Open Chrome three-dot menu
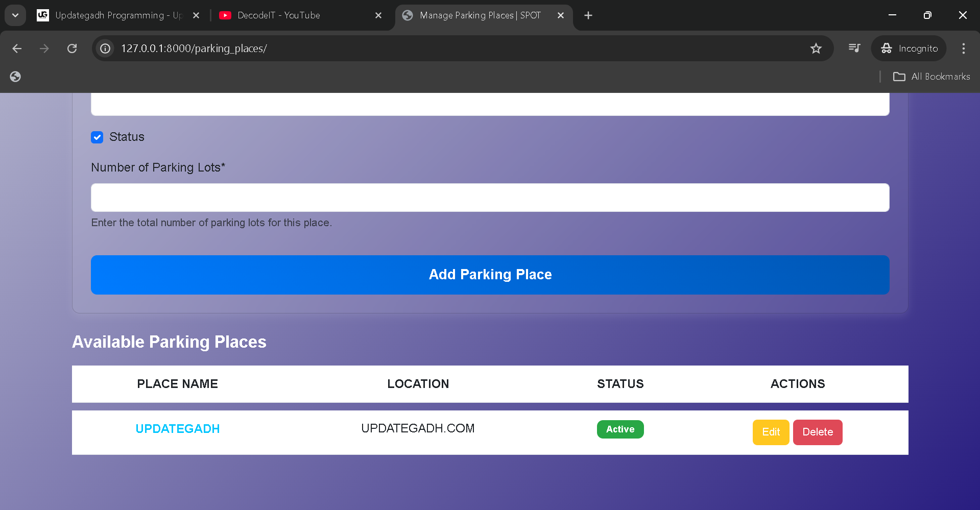 964,48
